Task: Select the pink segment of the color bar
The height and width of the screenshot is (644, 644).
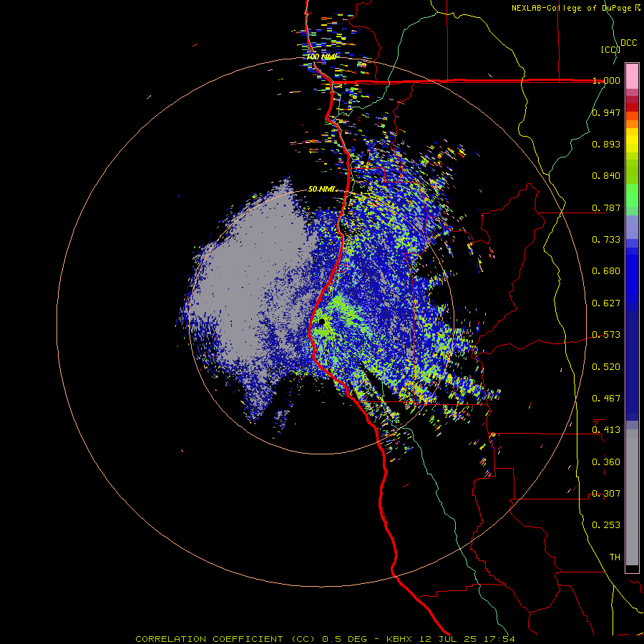Action: pyautogui.click(x=632, y=76)
